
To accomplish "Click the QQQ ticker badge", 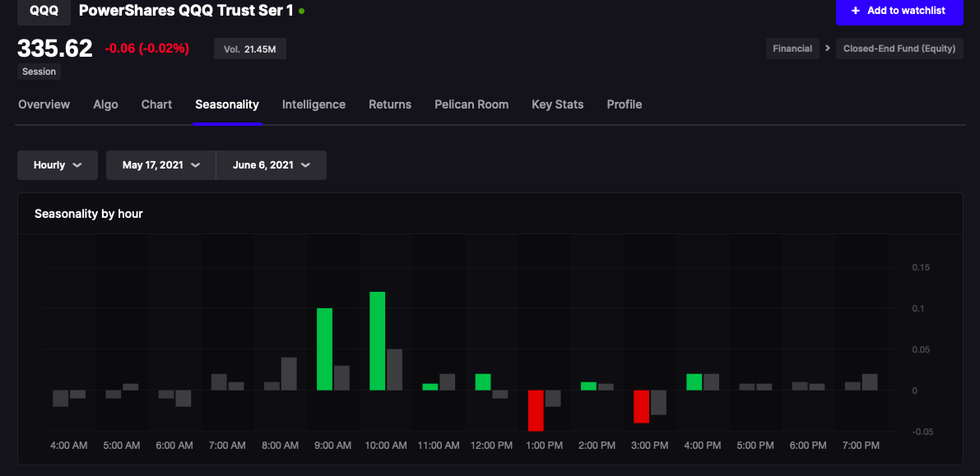I will click(44, 11).
